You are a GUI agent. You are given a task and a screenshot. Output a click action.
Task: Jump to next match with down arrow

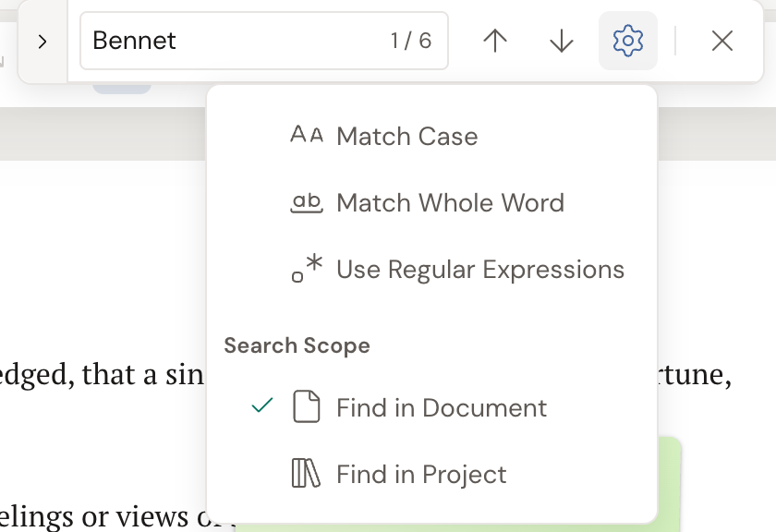pos(562,41)
